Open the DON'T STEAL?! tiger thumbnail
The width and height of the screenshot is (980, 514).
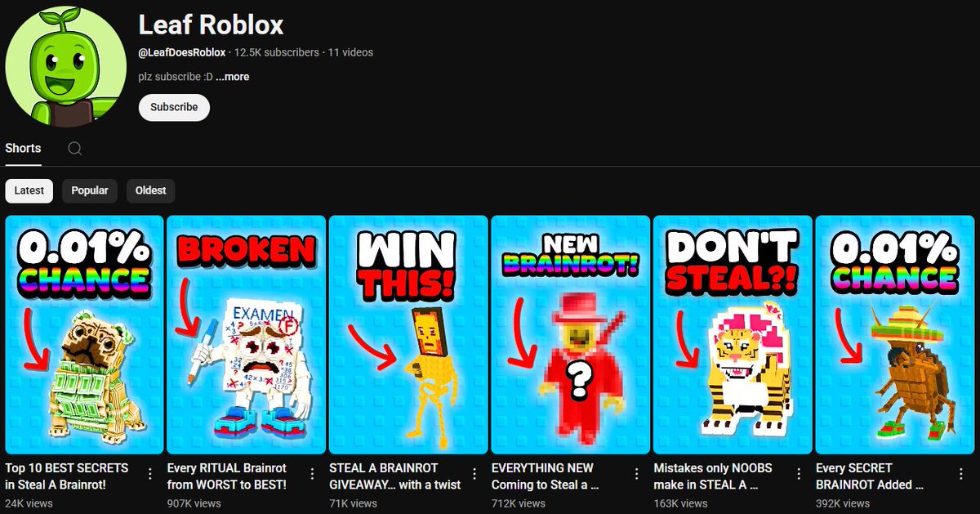733,334
